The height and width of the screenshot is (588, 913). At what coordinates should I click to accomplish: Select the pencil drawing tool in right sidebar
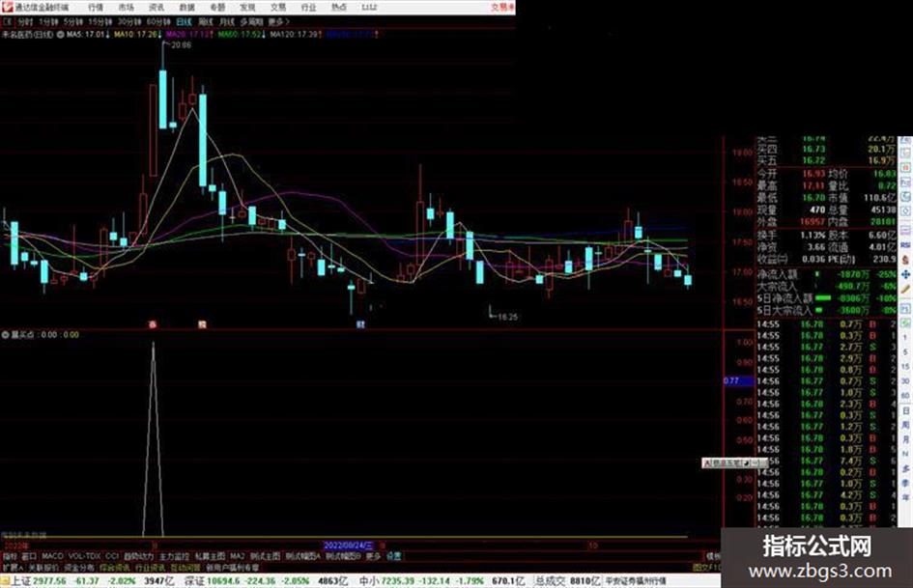click(x=905, y=289)
